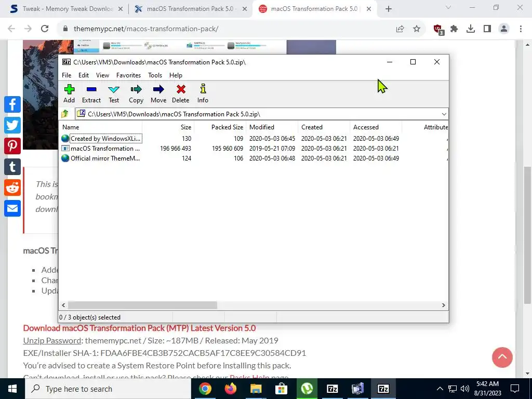Show hidden system tray icons

(440, 389)
